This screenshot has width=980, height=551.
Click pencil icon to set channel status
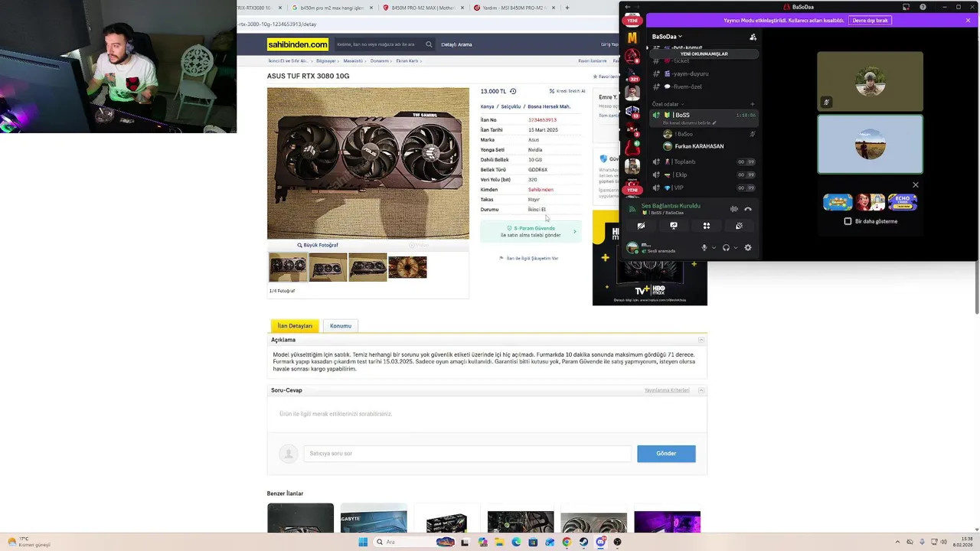tap(714, 122)
